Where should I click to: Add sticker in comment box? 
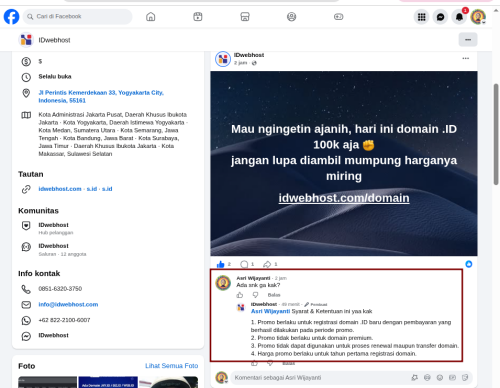click(x=465, y=378)
